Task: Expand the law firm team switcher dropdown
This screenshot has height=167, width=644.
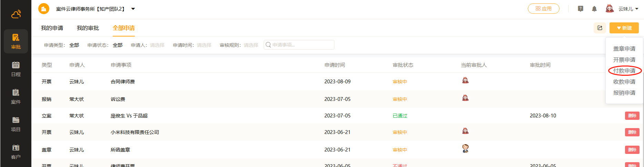Action: [133, 9]
